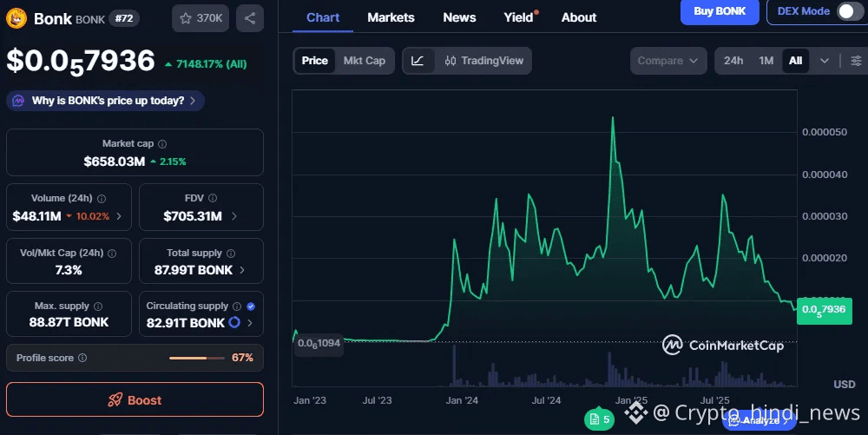This screenshot has width=868, height=435.
Task: Add Bonk to watchlist with star button
Action: (201, 18)
